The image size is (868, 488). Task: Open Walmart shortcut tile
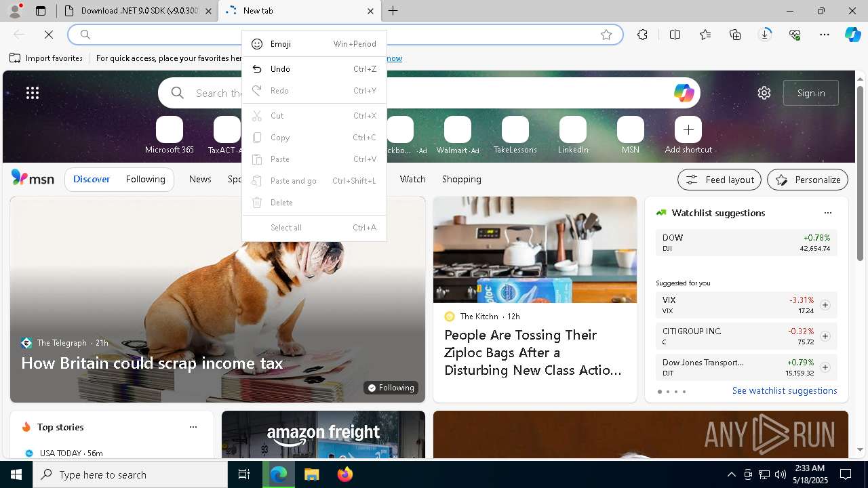point(458,136)
